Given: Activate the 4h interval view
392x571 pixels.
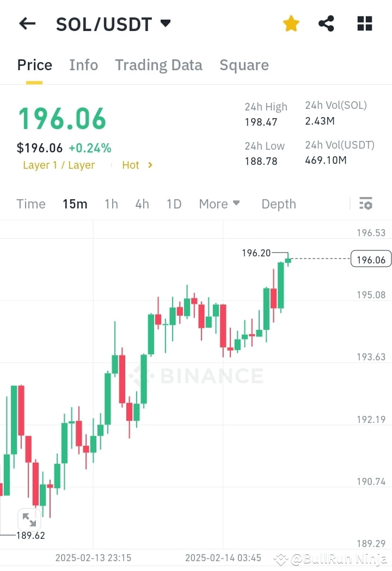Looking at the screenshot, I should click(x=142, y=204).
